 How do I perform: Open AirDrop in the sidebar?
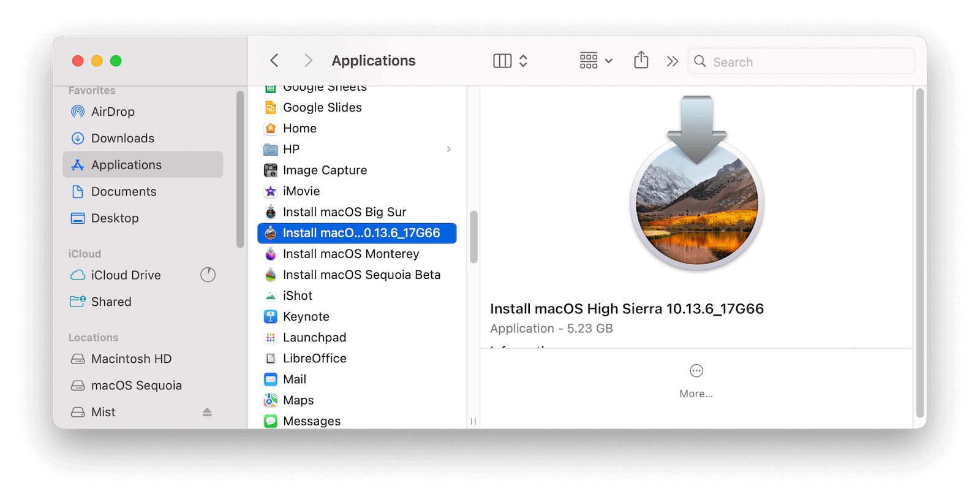[143, 112]
